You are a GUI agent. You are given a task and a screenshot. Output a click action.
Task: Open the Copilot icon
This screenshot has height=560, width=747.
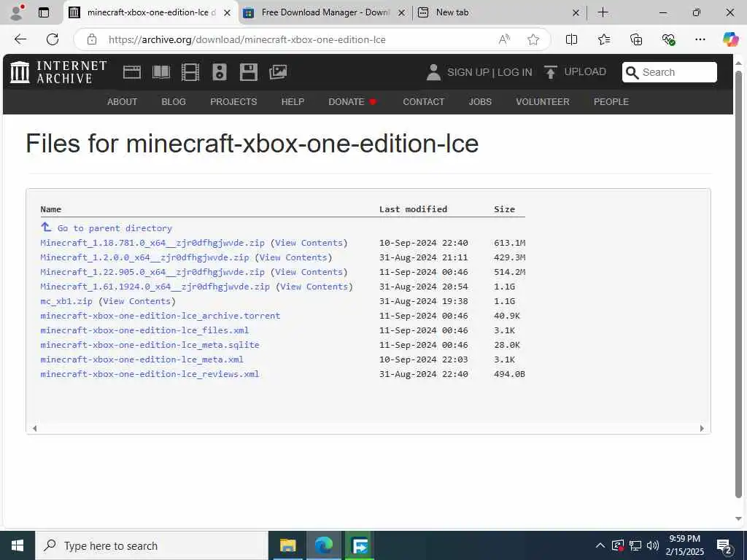click(x=730, y=39)
